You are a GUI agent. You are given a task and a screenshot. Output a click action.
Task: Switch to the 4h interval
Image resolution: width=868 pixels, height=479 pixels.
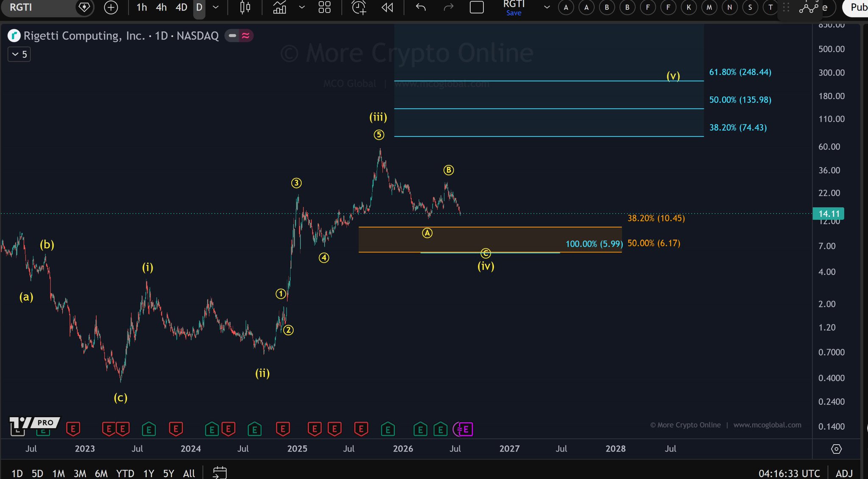(x=161, y=7)
